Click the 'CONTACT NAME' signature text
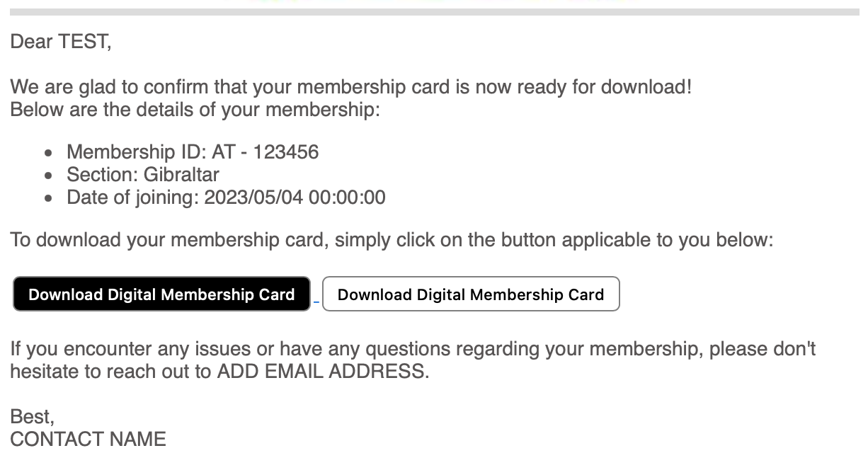 coord(88,440)
